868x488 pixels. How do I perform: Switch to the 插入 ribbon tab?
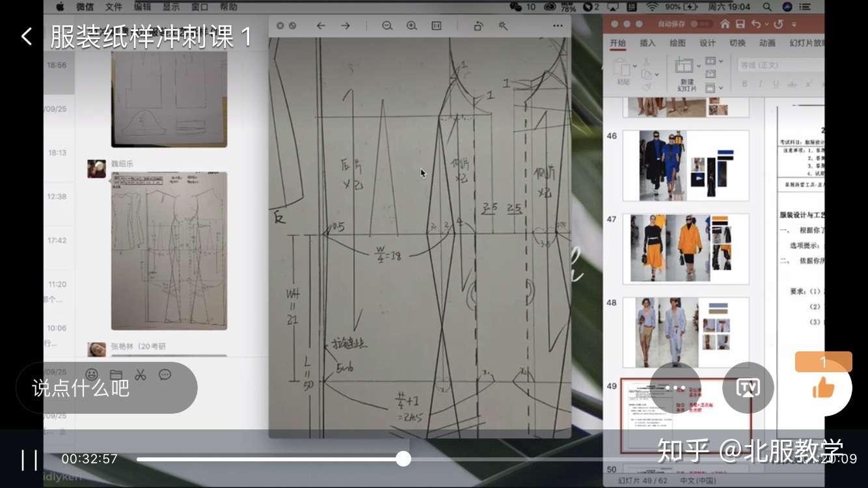click(647, 43)
